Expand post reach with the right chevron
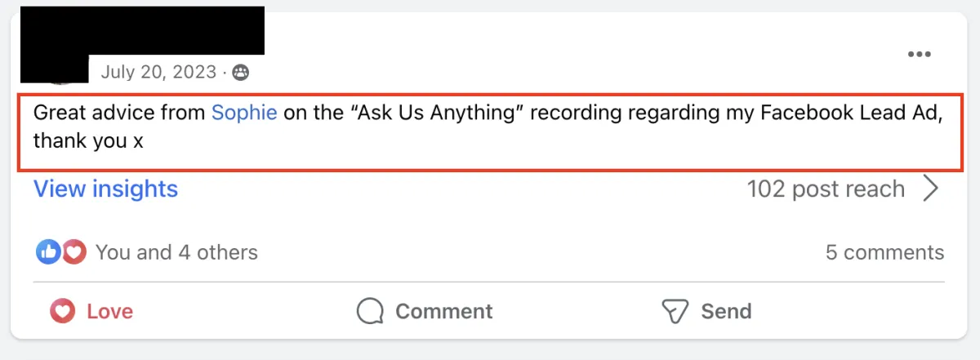Image resolution: width=980 pixels, height=360 pixels. click(x=930, y=189)
